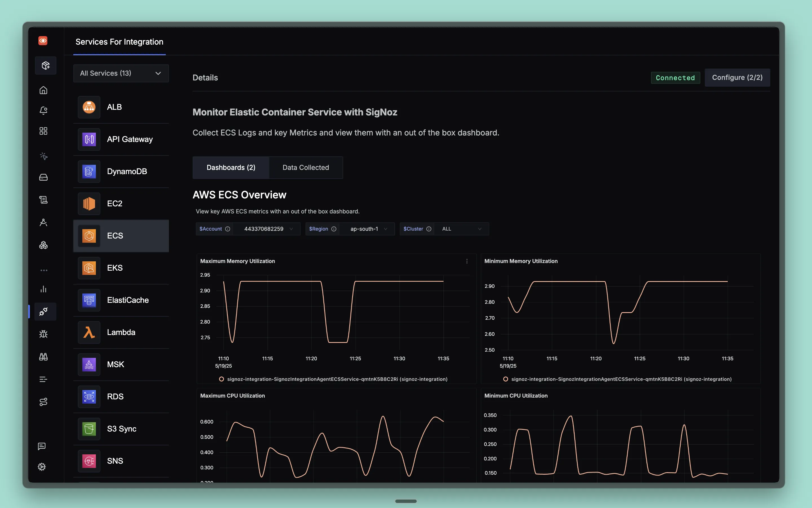Open the Get Started cube icon in sidebar
The width and height of the screenshot is (812, 508).
pyautogui.click(x=46, y=65)
